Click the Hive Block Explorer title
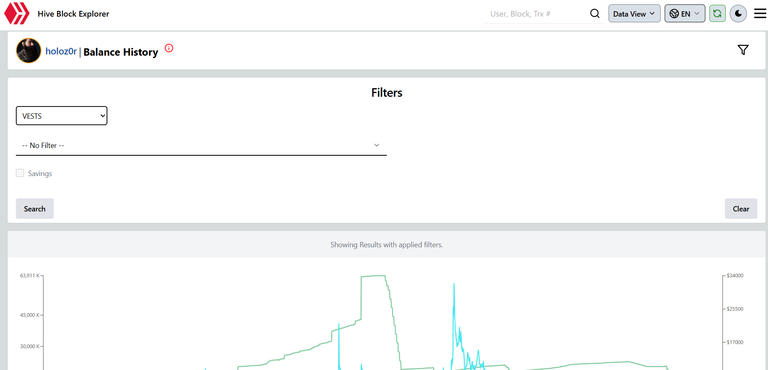Viewport: 768px width, 370px height. click(x=73, y=14)
